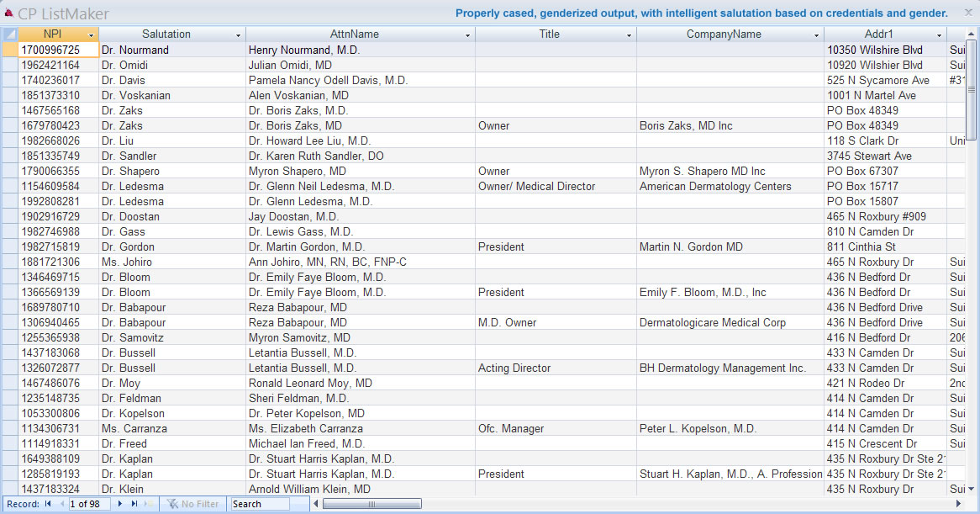
Task: Go to the previous record
Action: pyautogui.click(x=60, y=504)
